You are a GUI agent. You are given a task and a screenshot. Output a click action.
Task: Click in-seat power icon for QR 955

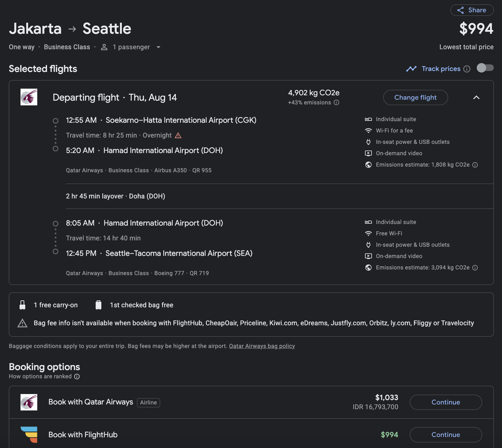368,142
